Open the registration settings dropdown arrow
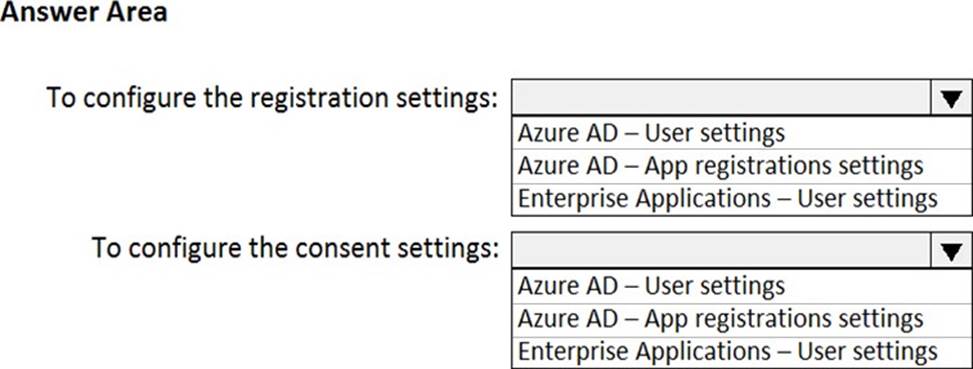The image size is (973, 369). 951,98
